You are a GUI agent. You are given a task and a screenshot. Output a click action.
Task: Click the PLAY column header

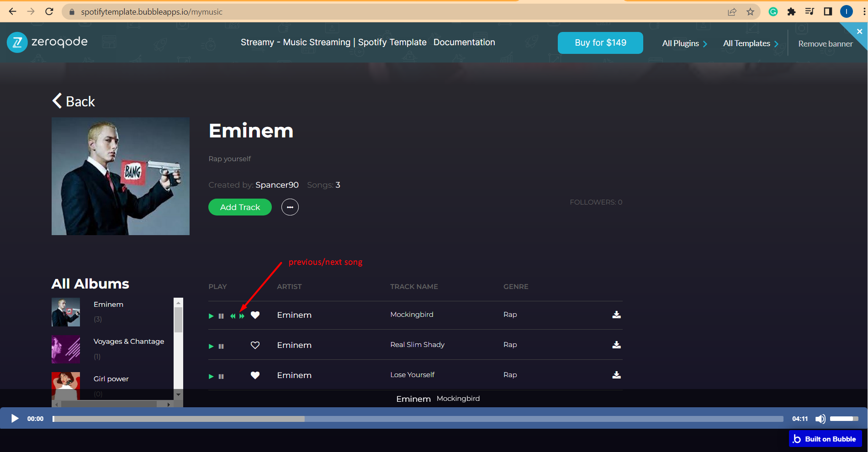(x=217, y=287)
